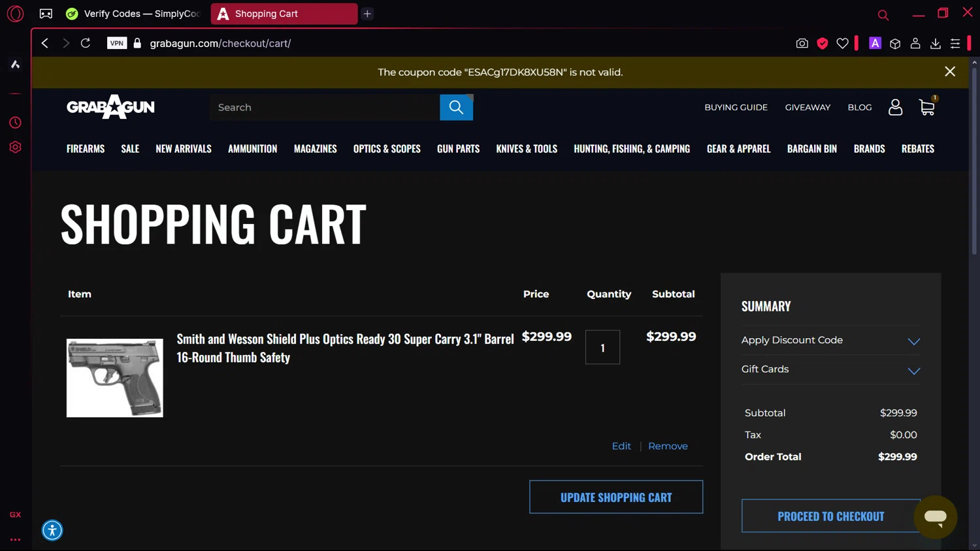Open the MAGAZINES menu
Viewport: 980px width, 551px height.
click(316, 149)
